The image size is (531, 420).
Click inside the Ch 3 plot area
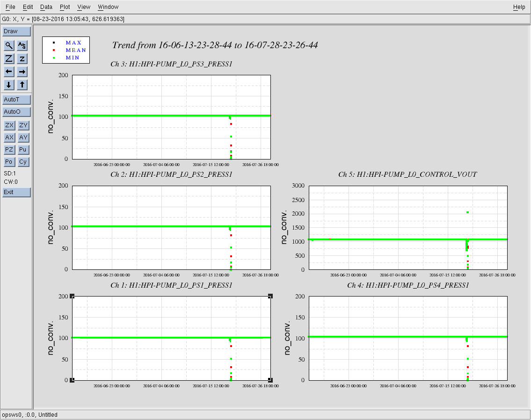pos(171,117)
